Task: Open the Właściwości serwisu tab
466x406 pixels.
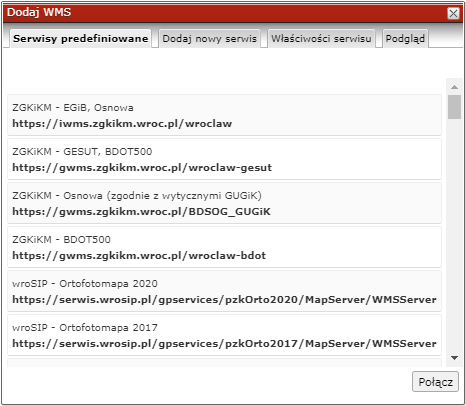Action: pyautogui.click(x=321, y=39)
